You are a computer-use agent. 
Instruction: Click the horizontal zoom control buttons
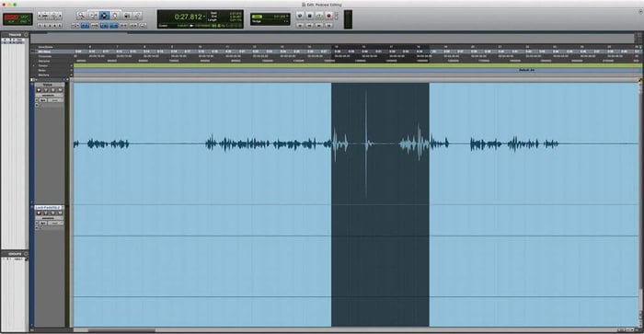coord(50,16)
